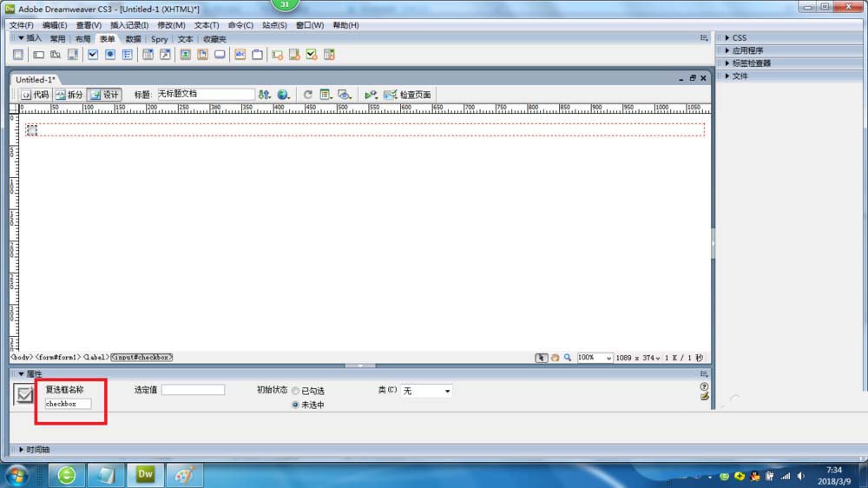Select the 未选中 initial state radio button
868x488 pixels.
click(295, 405)
